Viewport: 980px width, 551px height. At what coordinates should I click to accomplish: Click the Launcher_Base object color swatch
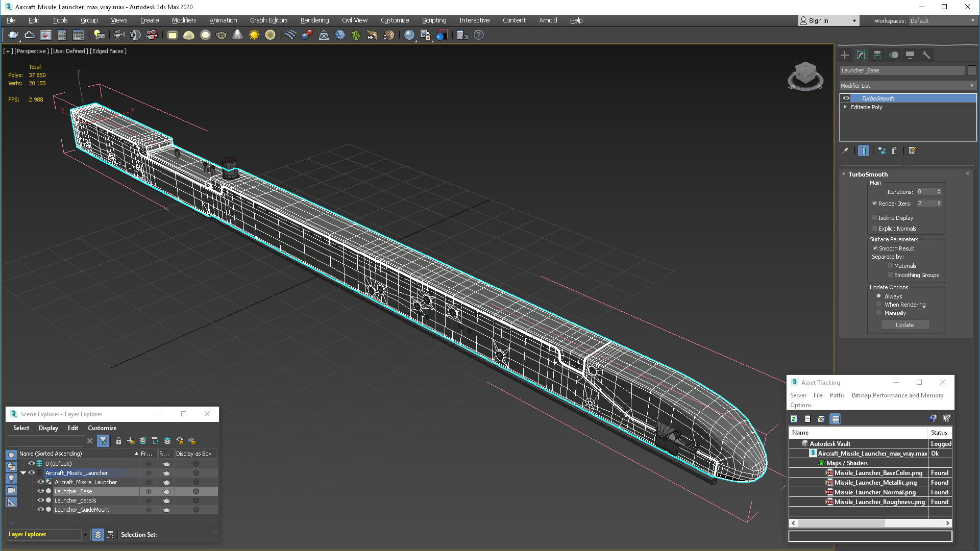972,70
